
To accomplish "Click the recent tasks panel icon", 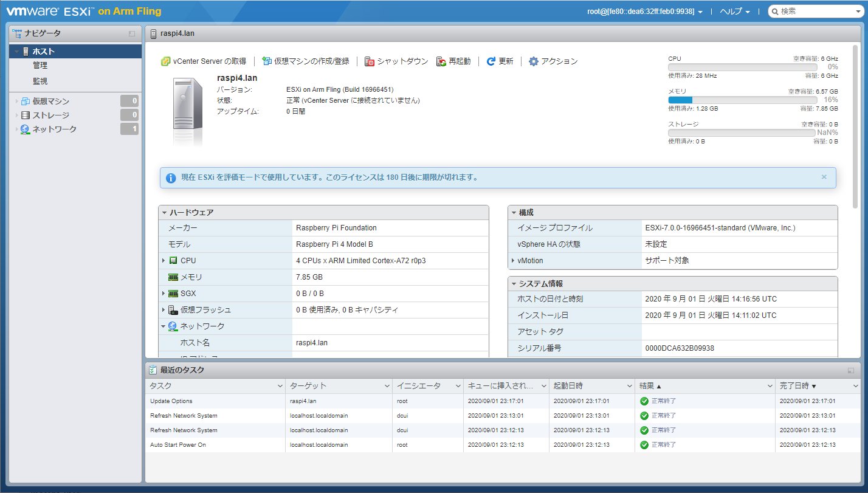I will tap(152, 370).
